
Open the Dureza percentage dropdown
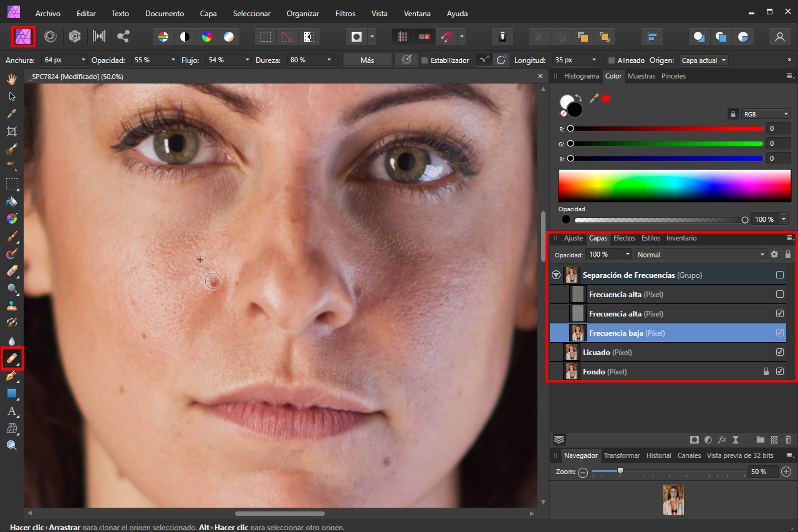pyautogui.click(x=329, y=60)
